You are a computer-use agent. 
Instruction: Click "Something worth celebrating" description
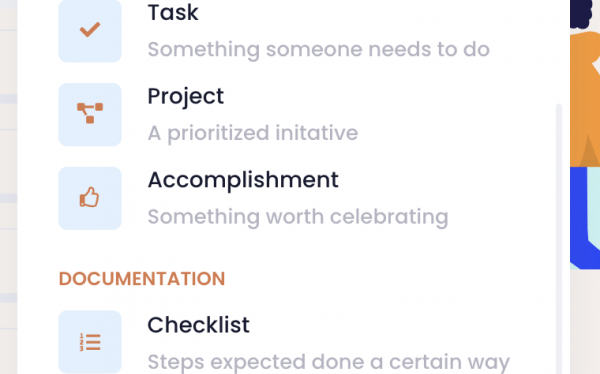(298, 217)
